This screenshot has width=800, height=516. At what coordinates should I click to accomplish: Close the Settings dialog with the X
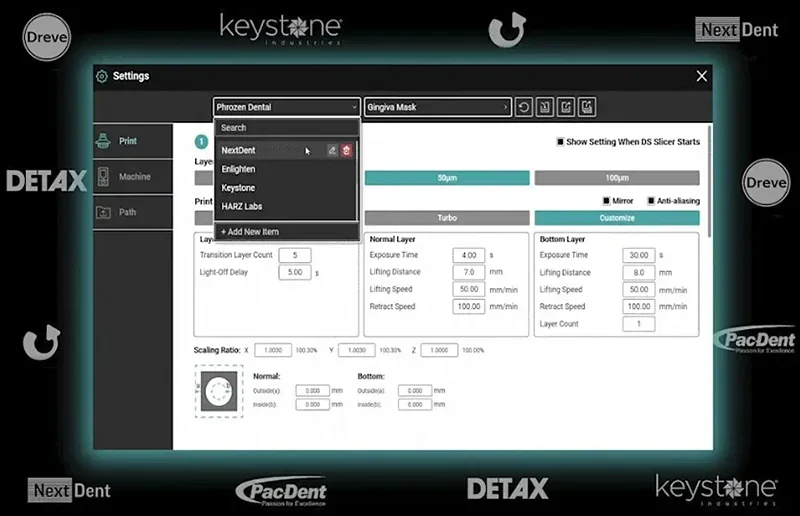702,76
